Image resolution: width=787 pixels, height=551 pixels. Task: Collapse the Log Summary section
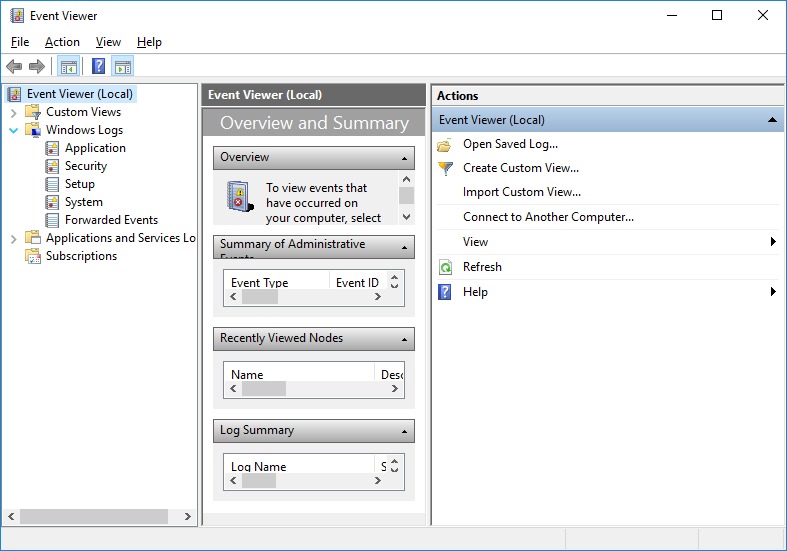click(x=404, y=431)
